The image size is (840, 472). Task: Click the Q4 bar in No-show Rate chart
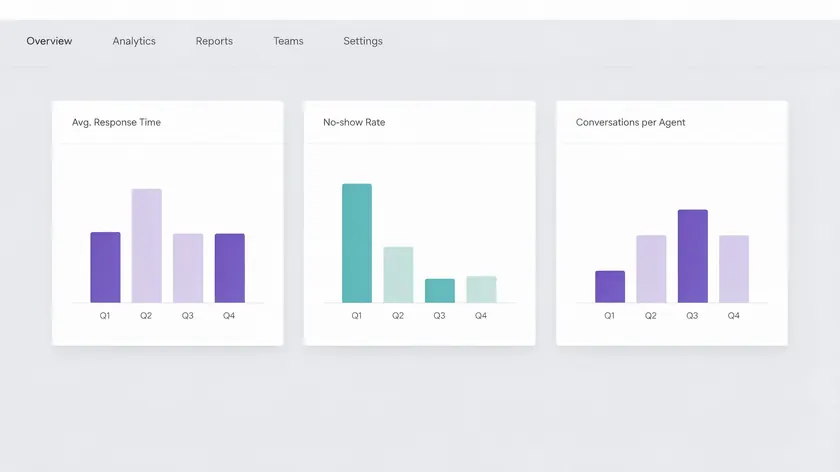pyautogui.click(x=481, y=289)
